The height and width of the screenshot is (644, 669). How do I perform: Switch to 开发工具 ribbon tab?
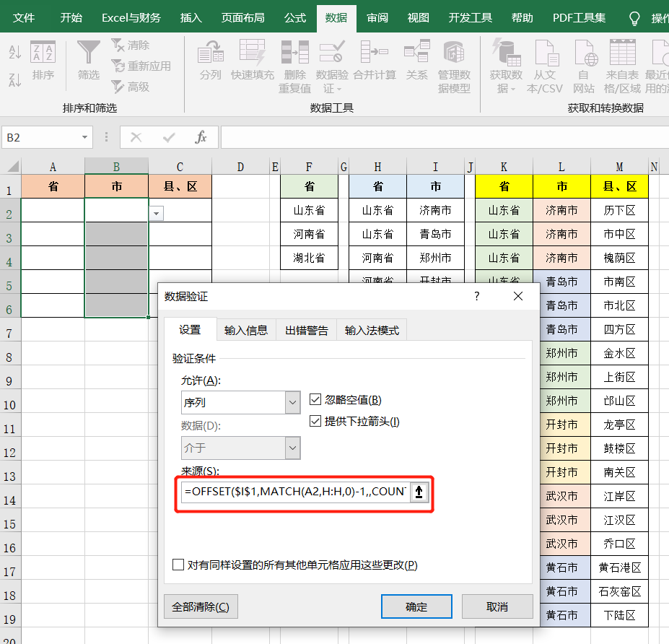[x=471, y=17]
